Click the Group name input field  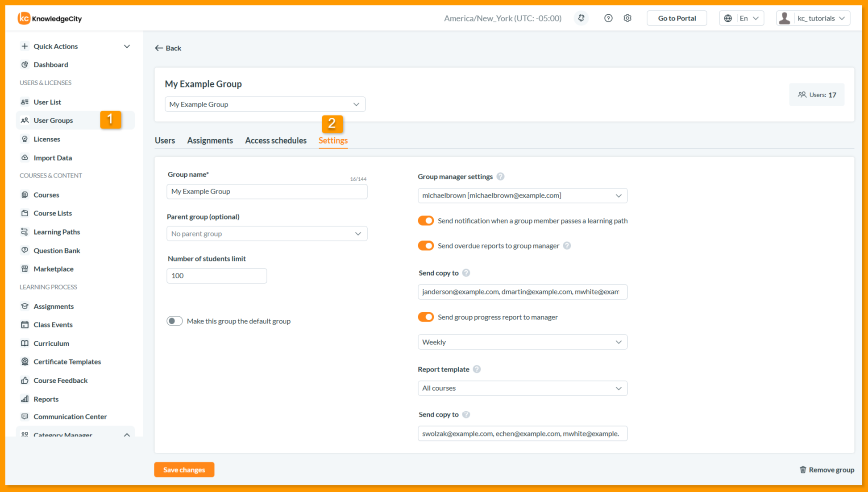click(x=267, y=191)
